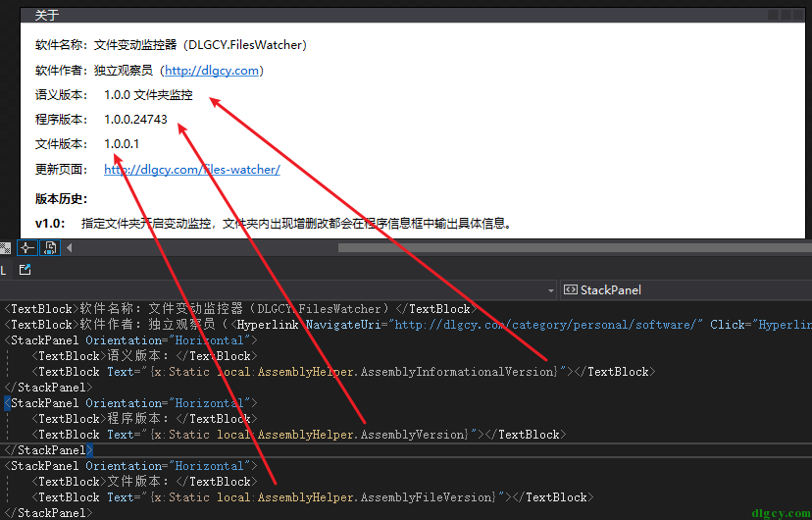Click the program version value 1.0.0.24743

(x=135, y=120)
